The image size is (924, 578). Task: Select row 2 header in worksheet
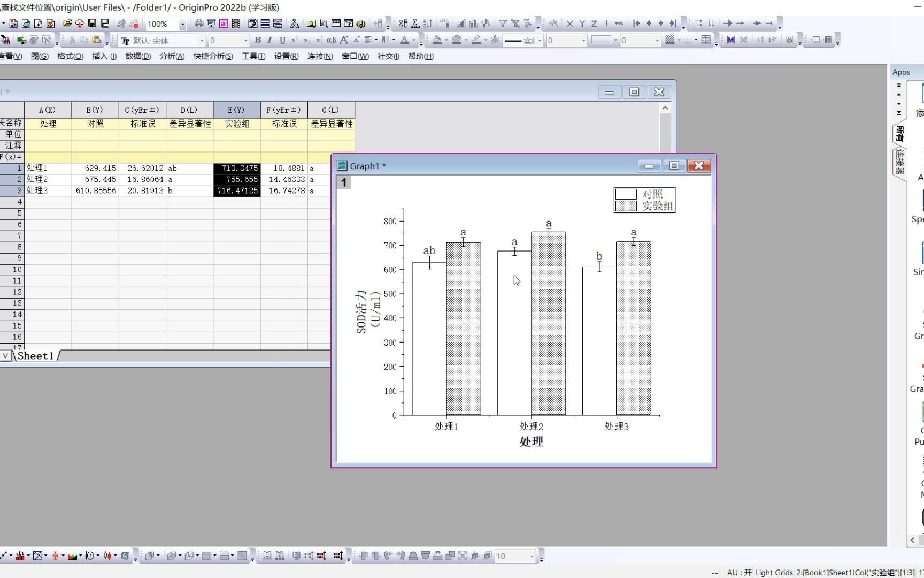12,179
